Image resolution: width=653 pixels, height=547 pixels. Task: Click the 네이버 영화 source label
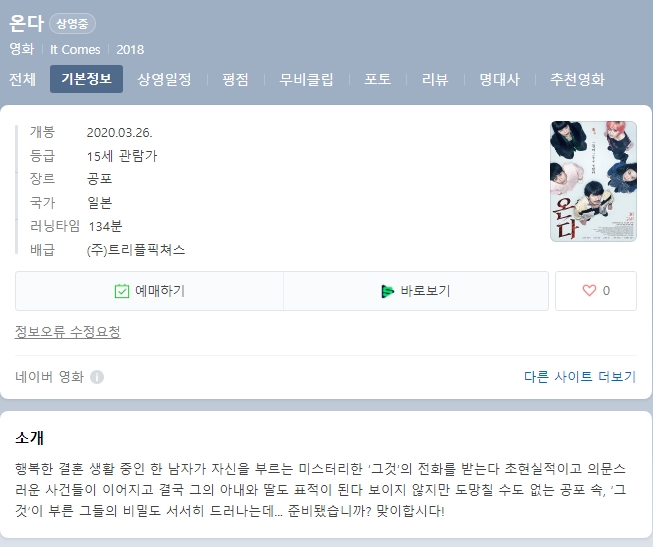point(50,377)
